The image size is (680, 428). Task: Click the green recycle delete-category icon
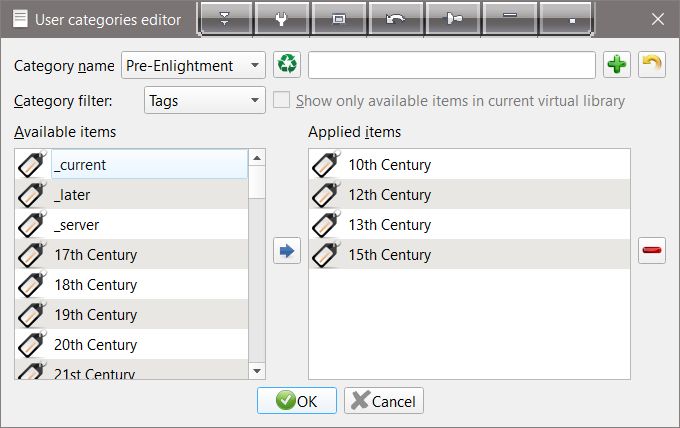(287, 65)
